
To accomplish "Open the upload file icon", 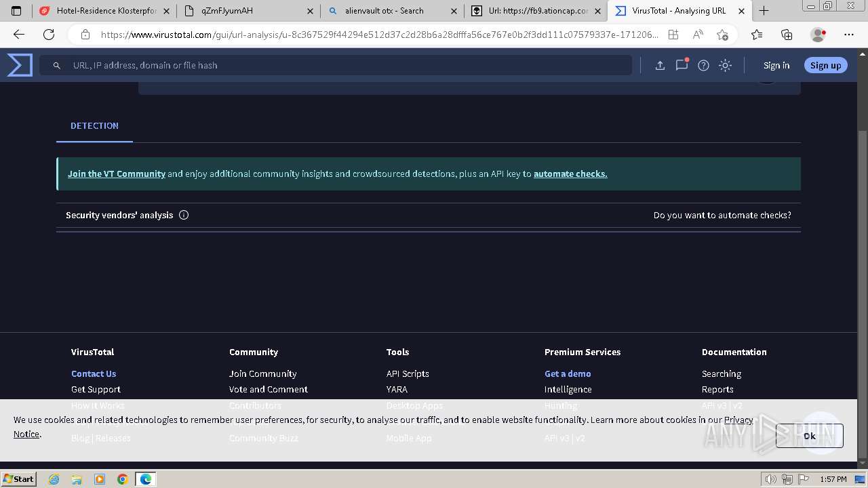I will (660, 65).
